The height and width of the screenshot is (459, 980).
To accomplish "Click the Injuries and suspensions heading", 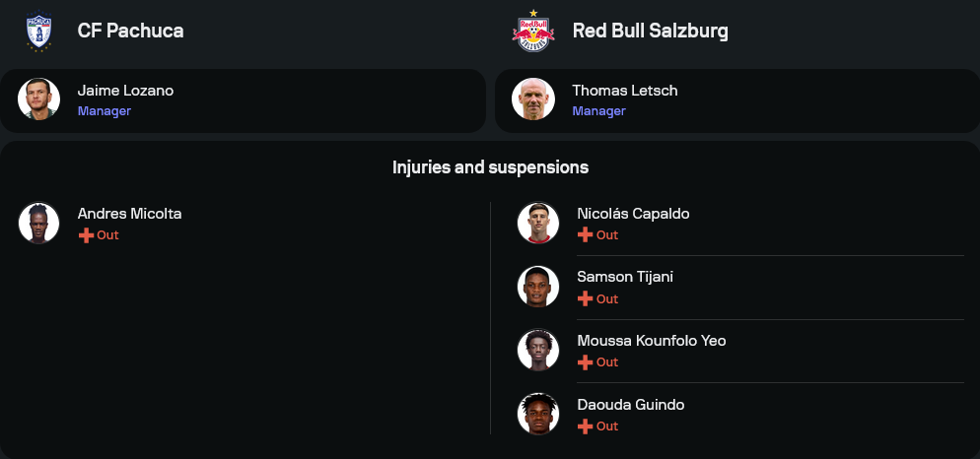I will point(490,167).
